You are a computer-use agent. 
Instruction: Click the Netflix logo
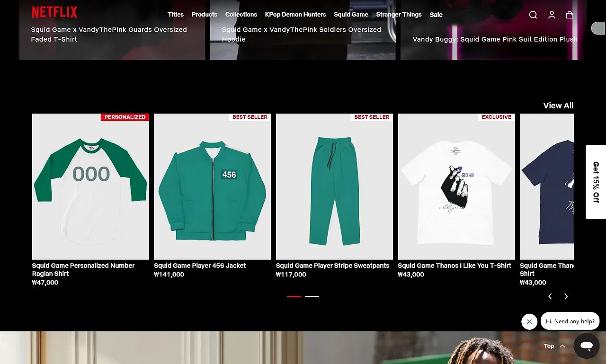[x=54, y=12]
